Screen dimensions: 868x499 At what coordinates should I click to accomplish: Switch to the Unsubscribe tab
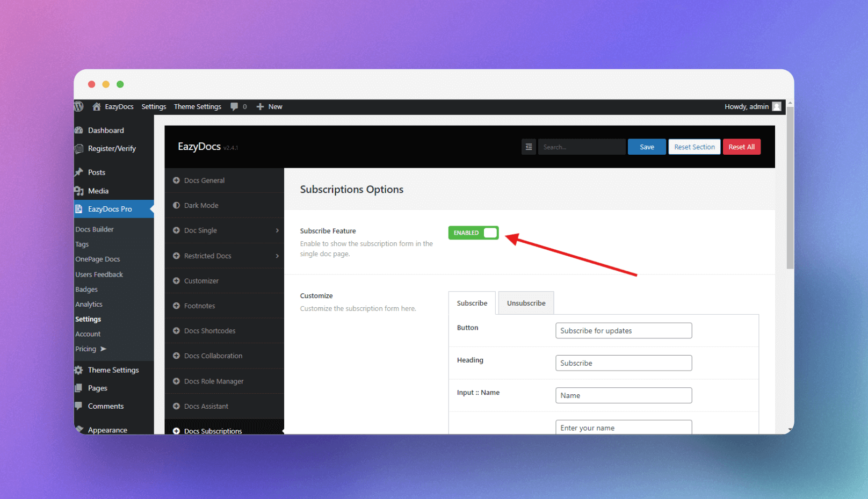coord(526,303)
